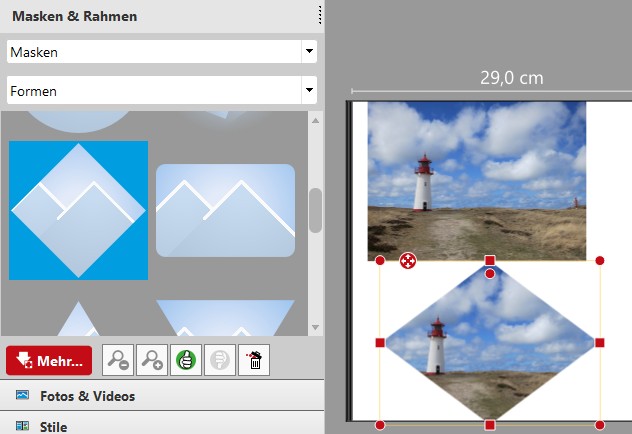Click the mask list scroll-up arrow
The height and width of the screenshot is (434, 632).
click(x=315, y=120)
